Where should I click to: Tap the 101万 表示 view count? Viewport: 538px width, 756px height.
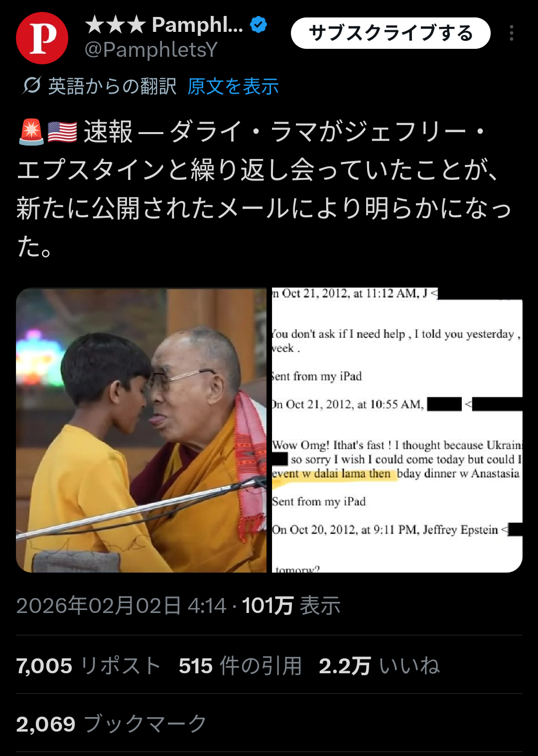pos(291,605)
